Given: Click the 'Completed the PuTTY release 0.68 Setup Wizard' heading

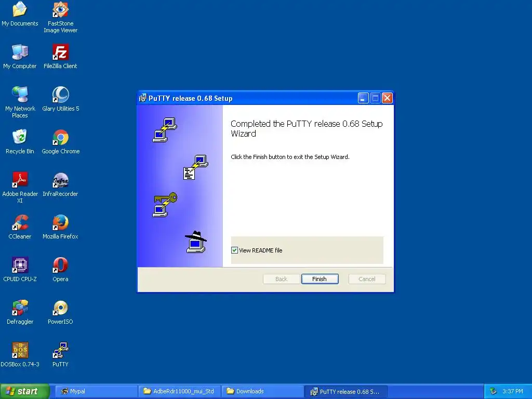Looking at the screenshot, I should [307, 129].
